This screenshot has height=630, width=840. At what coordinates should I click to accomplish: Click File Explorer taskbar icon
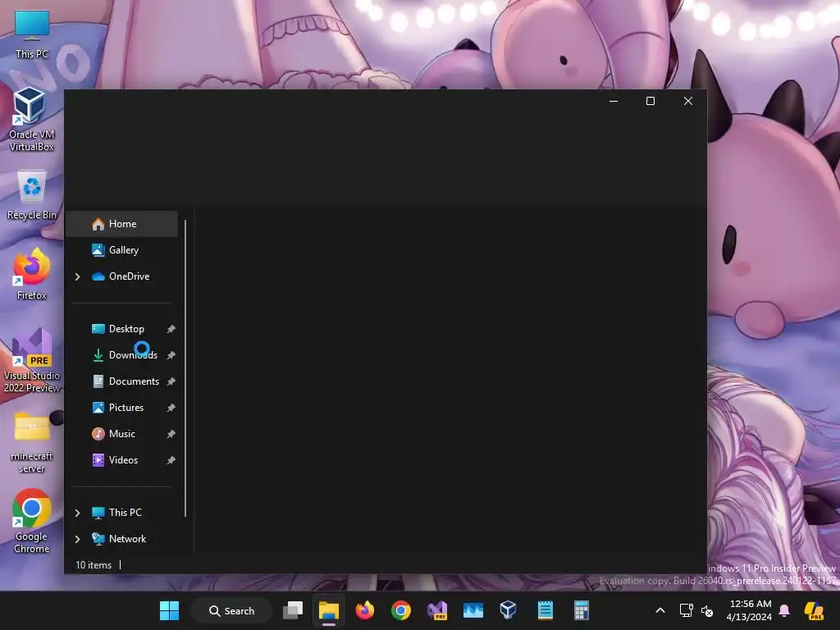point(328,610)
